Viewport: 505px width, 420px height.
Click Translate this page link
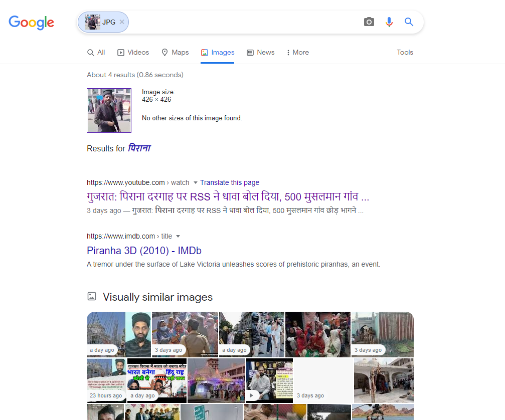(x=230, y=183)
